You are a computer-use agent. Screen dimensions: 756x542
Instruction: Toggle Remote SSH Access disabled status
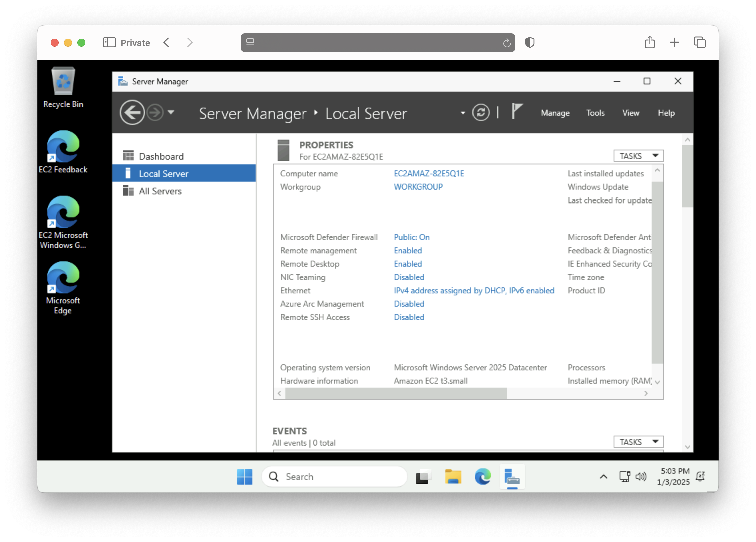pos(408,317)
